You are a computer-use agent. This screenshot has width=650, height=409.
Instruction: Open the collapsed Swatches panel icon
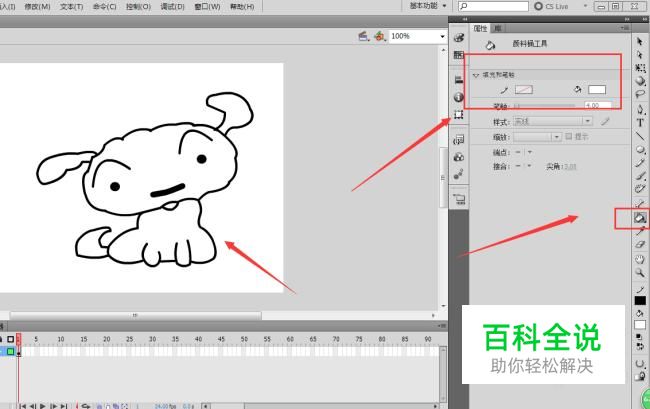tap(458, 55)
